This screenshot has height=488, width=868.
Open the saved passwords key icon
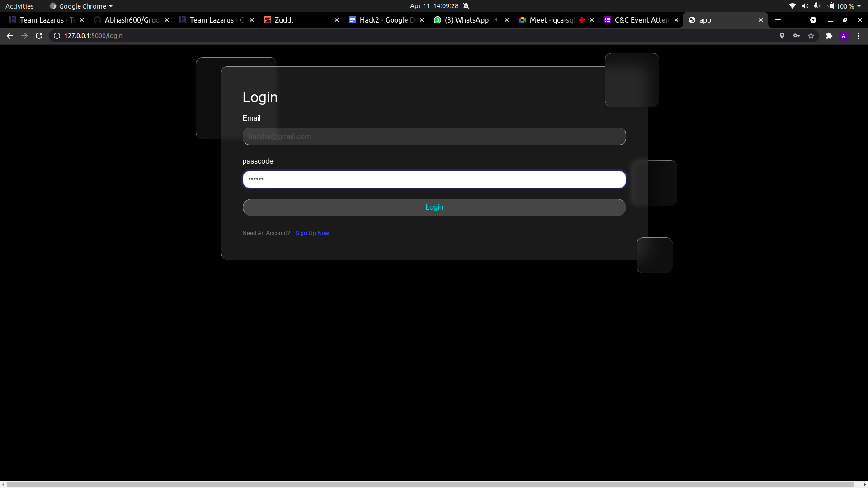point(797,36)
